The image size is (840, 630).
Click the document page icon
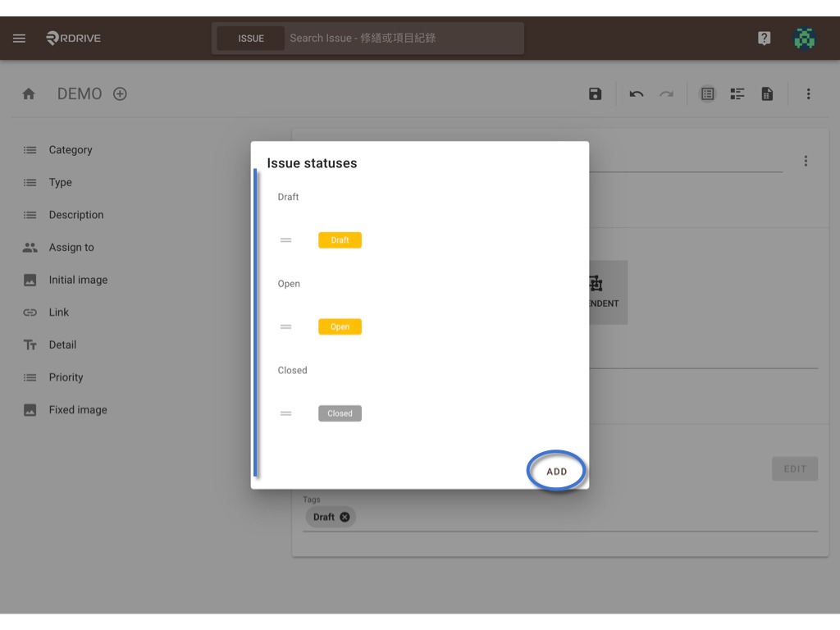pyautogui.click(x=767, y=94)
